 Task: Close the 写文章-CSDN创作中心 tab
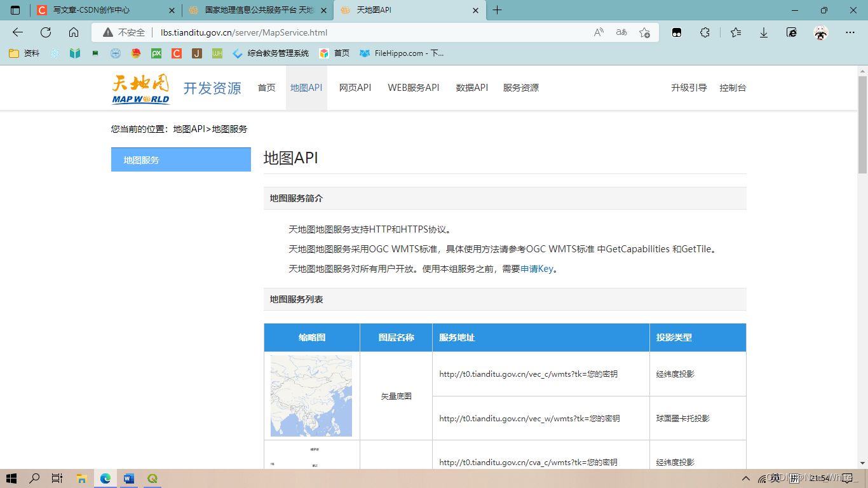(172, 10)
